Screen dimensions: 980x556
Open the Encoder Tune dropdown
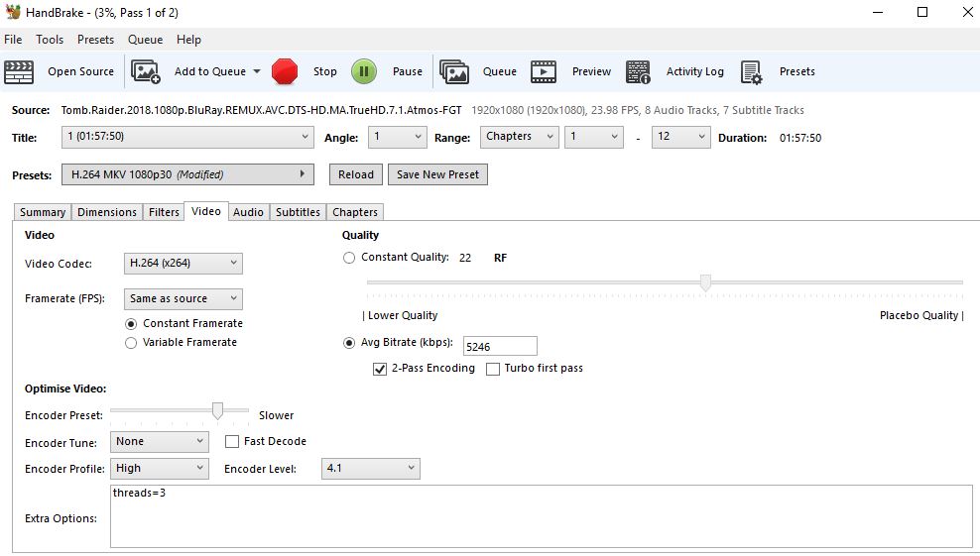(160, 442)
